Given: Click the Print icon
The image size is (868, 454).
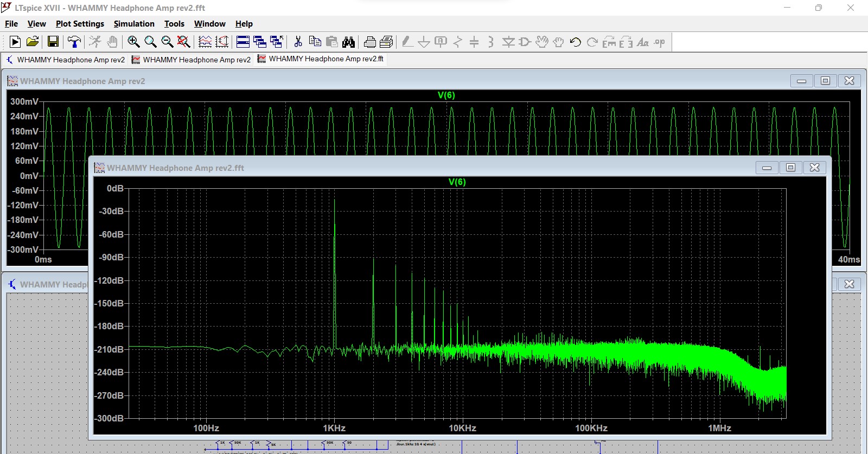Looking at the screenshot, I should pos(386,42).
